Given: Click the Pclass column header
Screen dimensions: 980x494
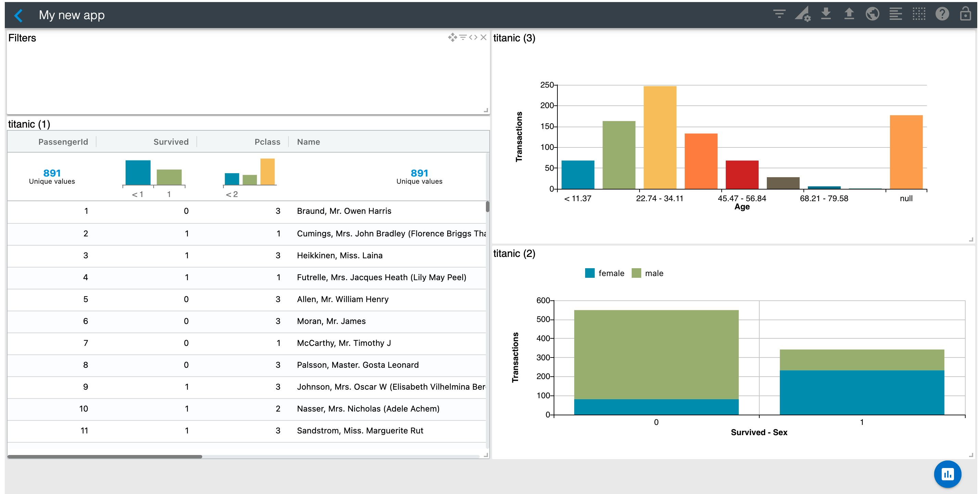Looking at the screenshot, I should coord(267,142).
